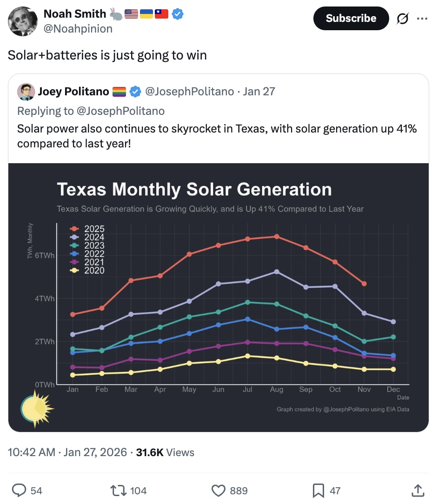Click the Grok slash-circle icon

tap(402, 19)
